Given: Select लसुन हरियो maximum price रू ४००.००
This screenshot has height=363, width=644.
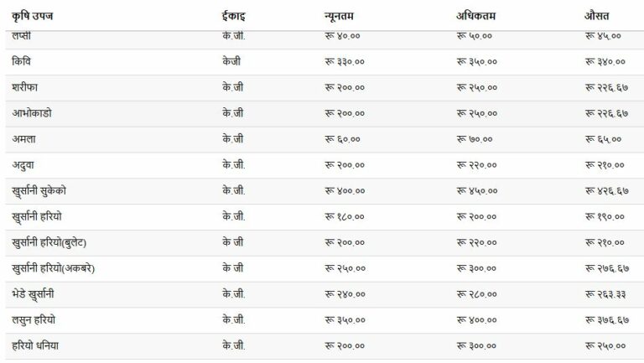Looking at the screenshot, I should (x=476, y=320).
